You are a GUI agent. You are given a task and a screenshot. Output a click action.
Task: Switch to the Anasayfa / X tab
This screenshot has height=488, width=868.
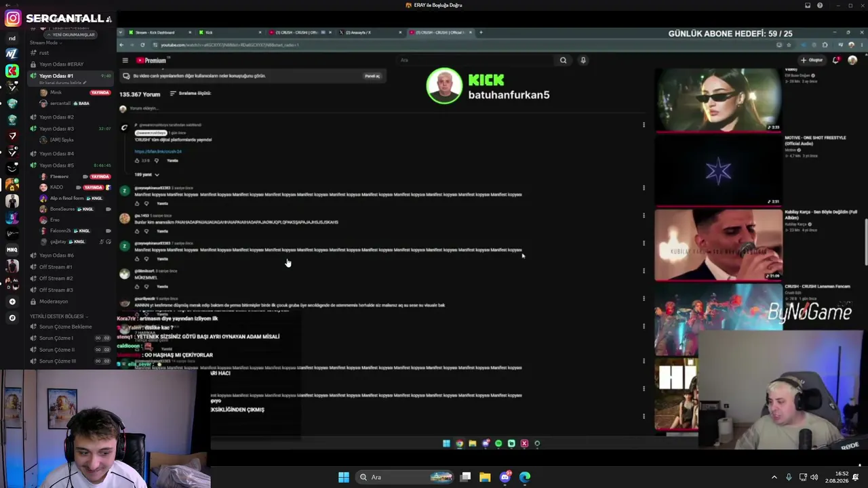point(370,33)
